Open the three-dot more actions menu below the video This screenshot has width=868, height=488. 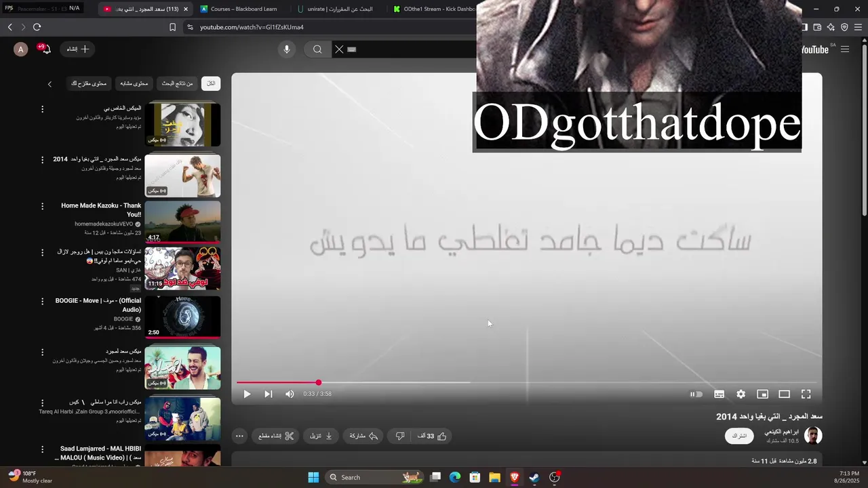pos(239,436)
